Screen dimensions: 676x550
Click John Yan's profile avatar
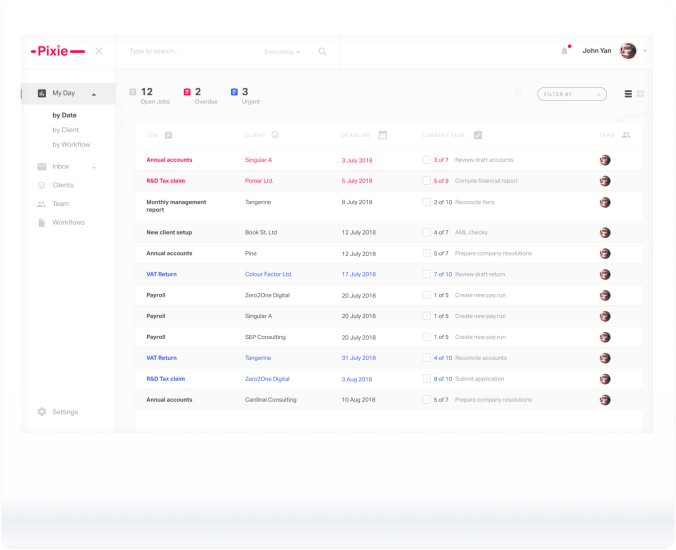(628, 51)
